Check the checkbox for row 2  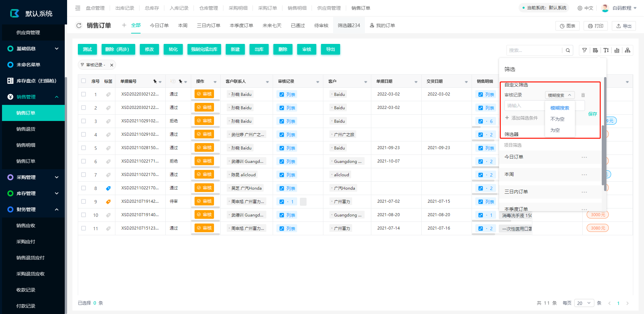84,108
